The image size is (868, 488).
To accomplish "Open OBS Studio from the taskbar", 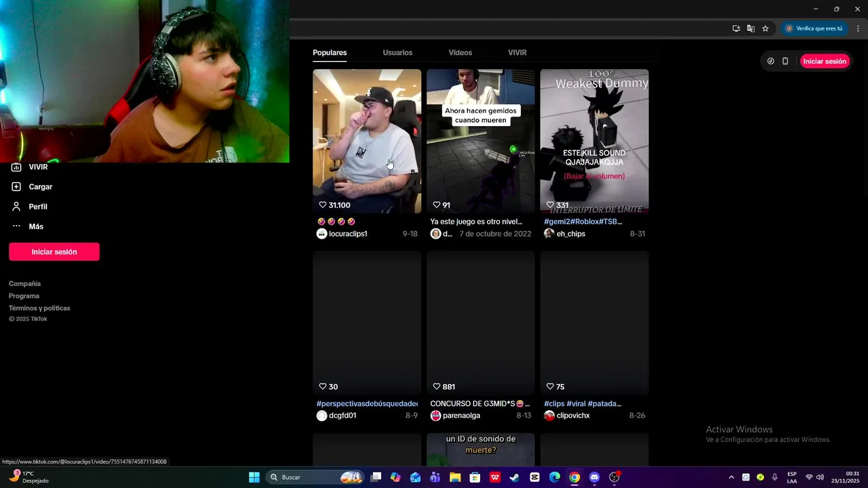I will (614, 477).
